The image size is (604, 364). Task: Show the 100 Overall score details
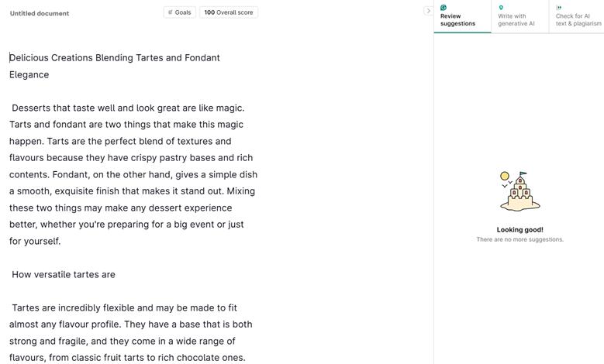[x=229, y=12]
